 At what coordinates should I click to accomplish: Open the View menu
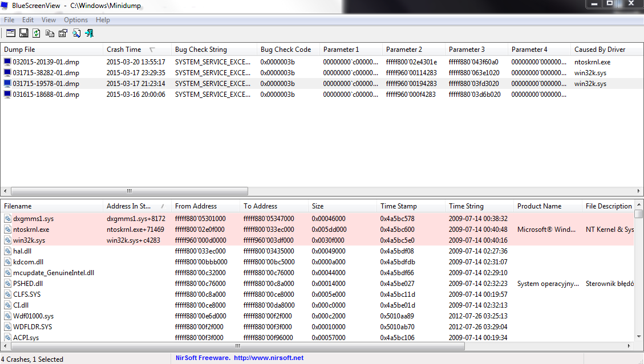pyautogui.click(x=48, y=20)
